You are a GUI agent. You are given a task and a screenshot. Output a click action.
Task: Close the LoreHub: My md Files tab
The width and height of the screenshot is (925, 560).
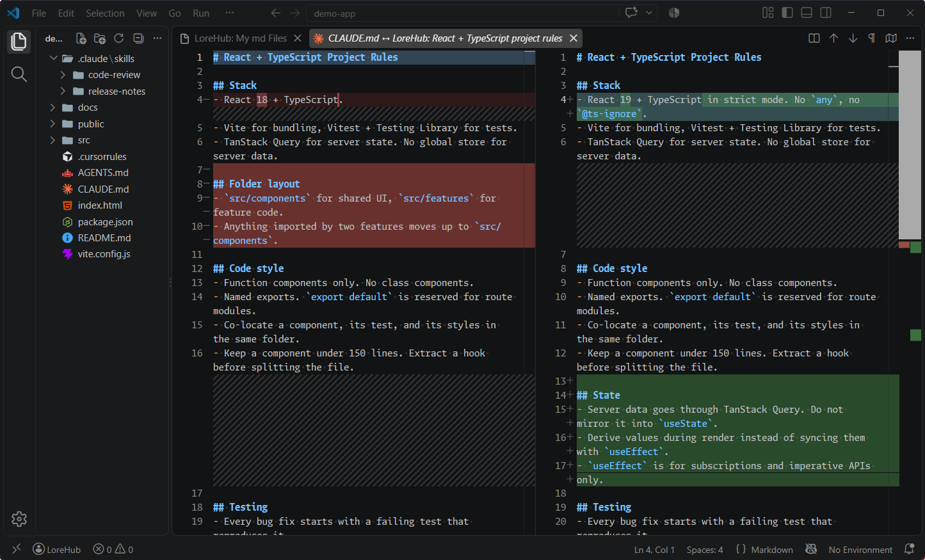pyautogui.click(x=298, y=38)
